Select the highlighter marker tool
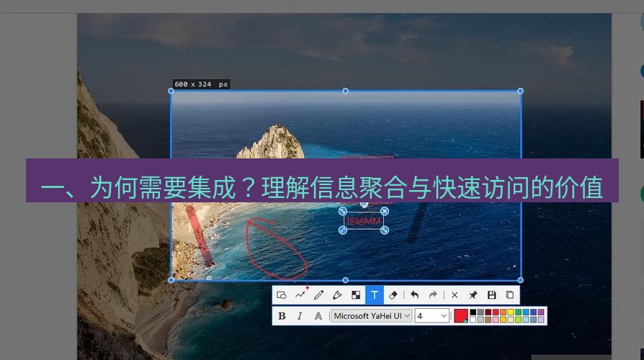Viewport: 644px width, 360px height. point(337,295)
